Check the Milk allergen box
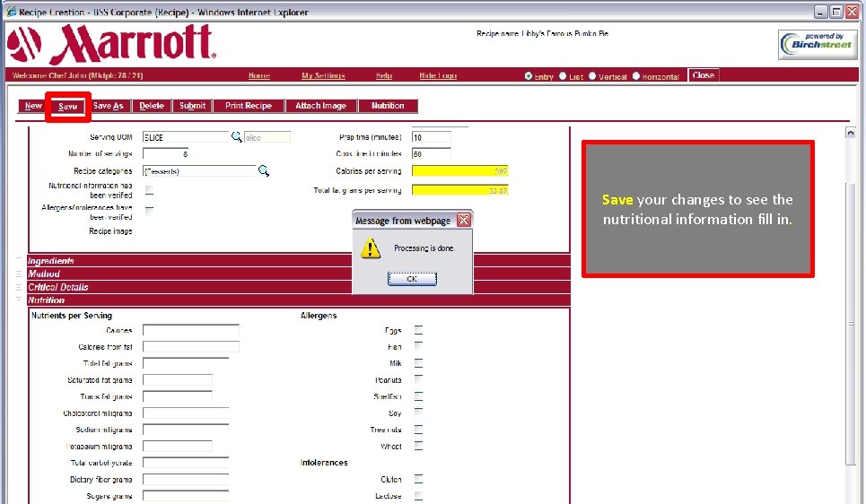The width and height of the screenshot is (866, 504). 418,363
